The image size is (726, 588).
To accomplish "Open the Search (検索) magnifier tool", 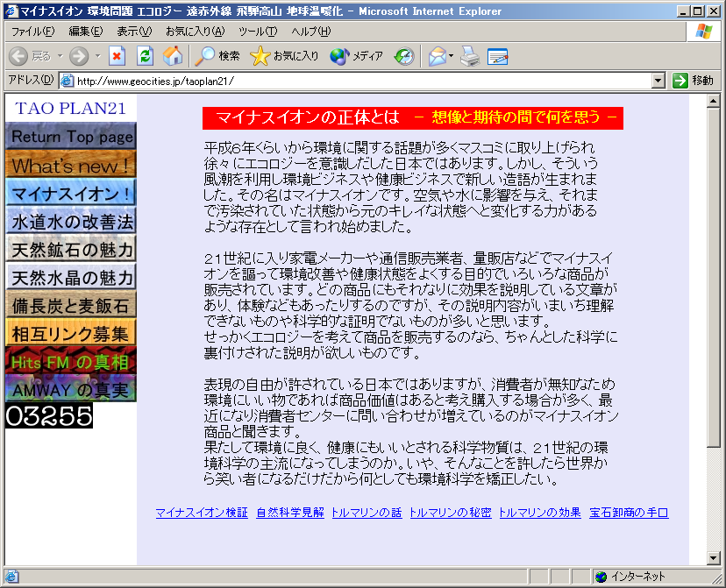I will click(x=217, y=56).
